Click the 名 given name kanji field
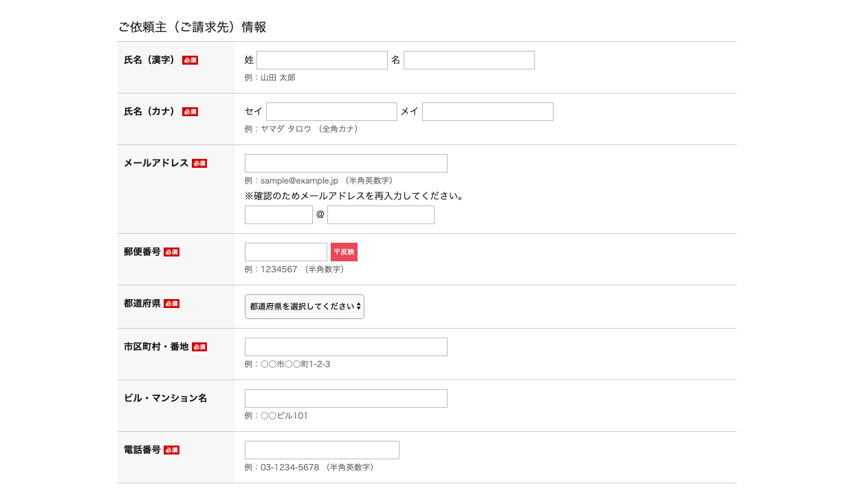854x504 pixels. click(x=469, y=61)
